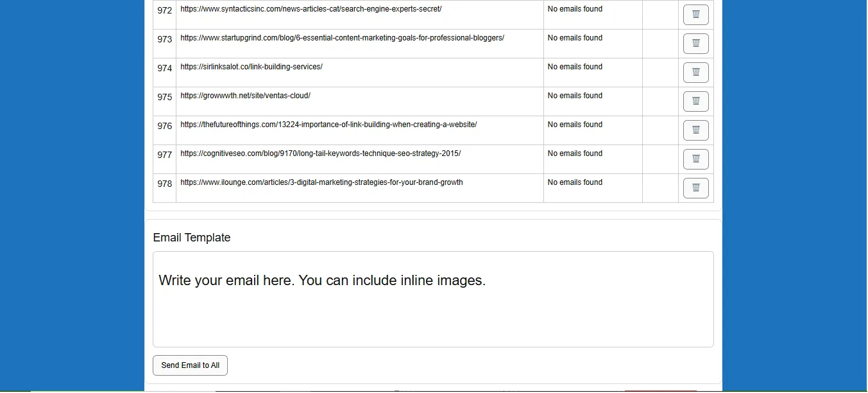Image resolution: width=868 pixels, height=393 pixels.
Task: Select the growwwth.net ventas-cloud URL
Action: click(x=245, y=96)
